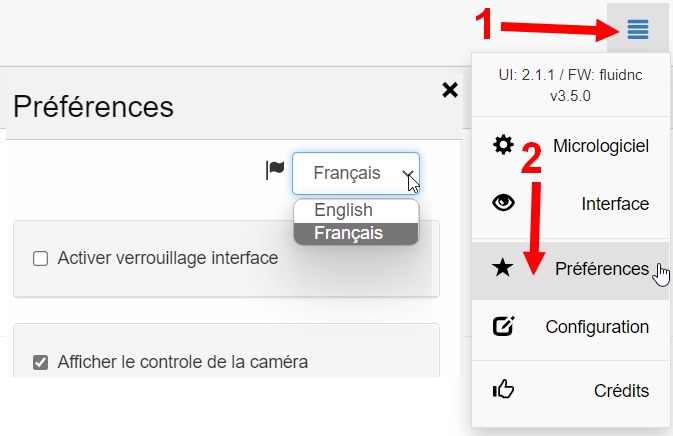
Task: Open the Crédits menu entry
Action: (570, 391)
